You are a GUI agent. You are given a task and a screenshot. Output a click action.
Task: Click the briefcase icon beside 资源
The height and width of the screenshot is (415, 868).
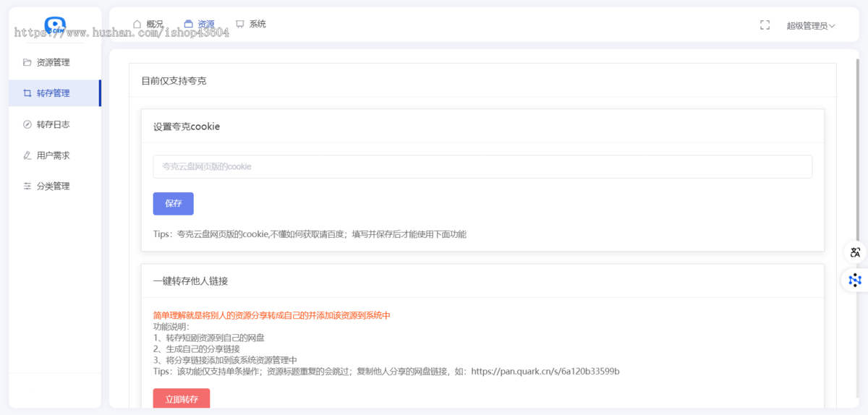[x=189, y=24]
